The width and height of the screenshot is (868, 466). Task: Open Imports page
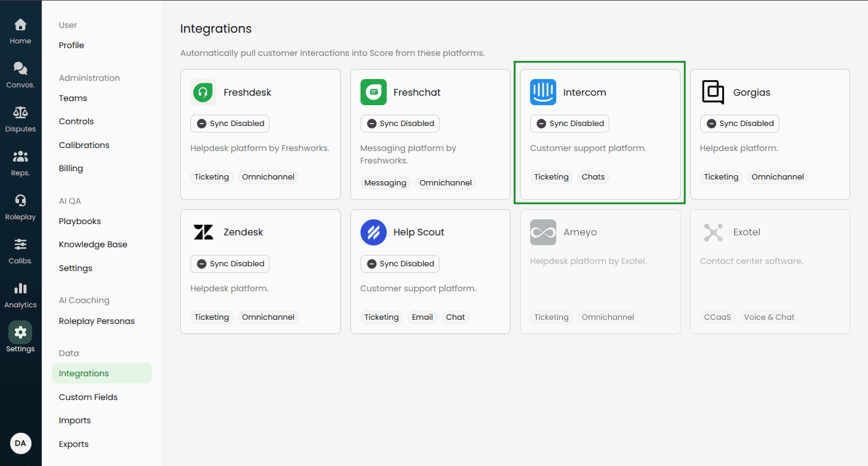click(x=75, y=420)
